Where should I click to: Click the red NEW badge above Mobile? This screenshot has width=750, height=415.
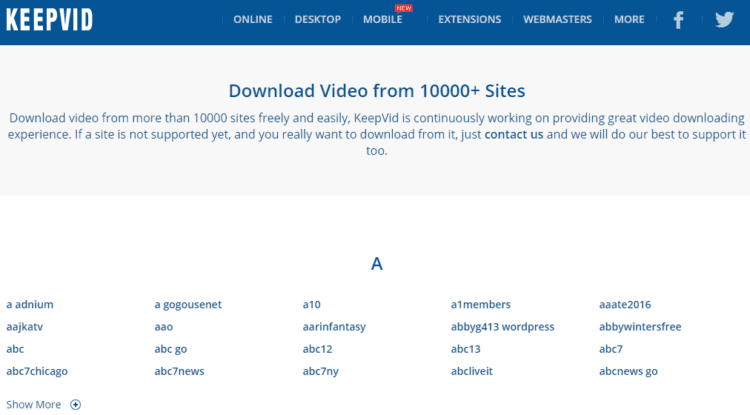click(404, 8)
